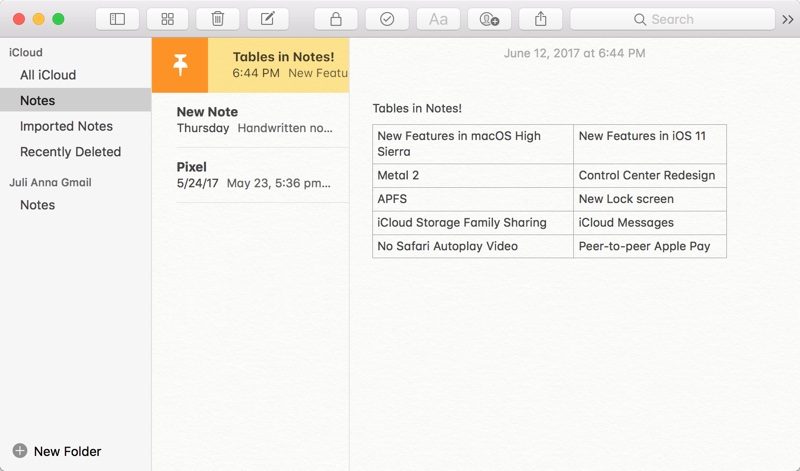Click the Control Center Redesign cell
This screenshot has width=800, height=471.
[650, 176]
